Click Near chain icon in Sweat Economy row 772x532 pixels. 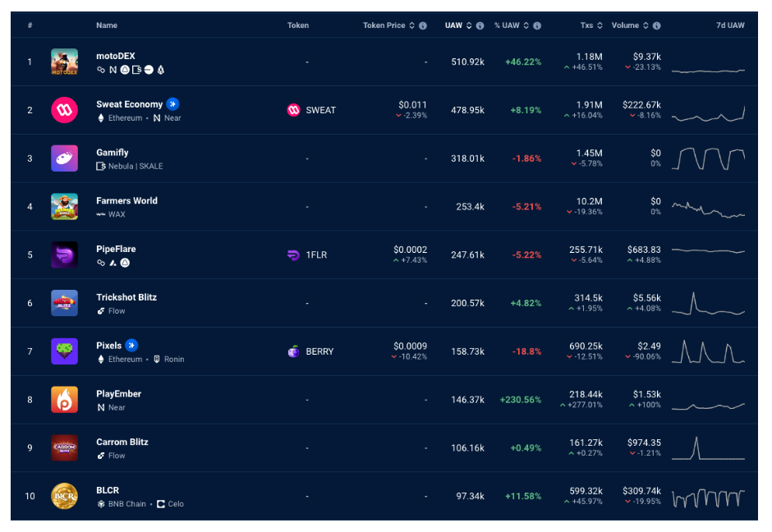(157, 118)
